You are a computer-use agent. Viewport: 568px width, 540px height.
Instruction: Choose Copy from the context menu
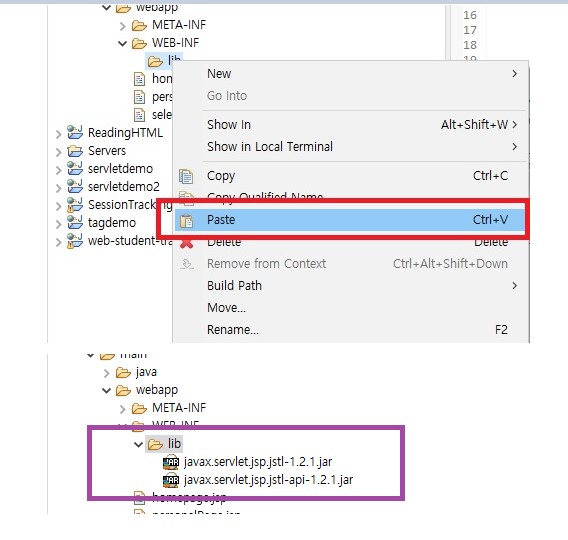click(x=350, y=176)
